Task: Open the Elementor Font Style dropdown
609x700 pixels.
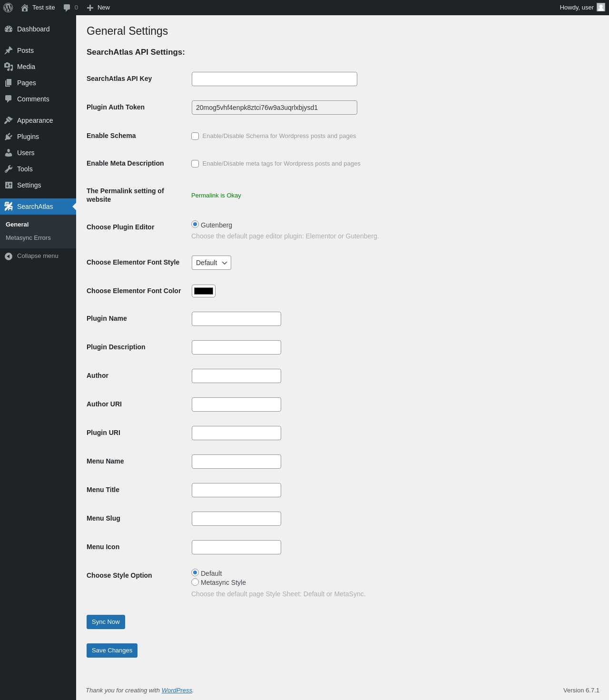Action: click(211, 263)
